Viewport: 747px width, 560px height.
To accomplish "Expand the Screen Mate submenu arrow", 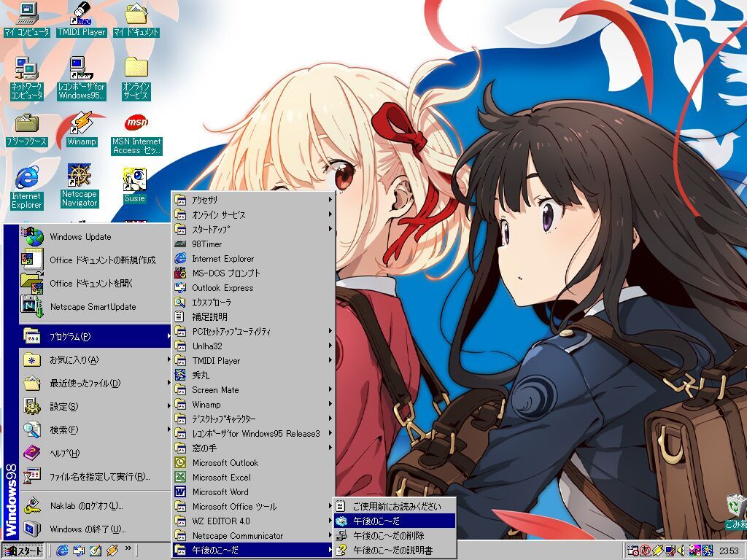I will click(x=330, y=389).
